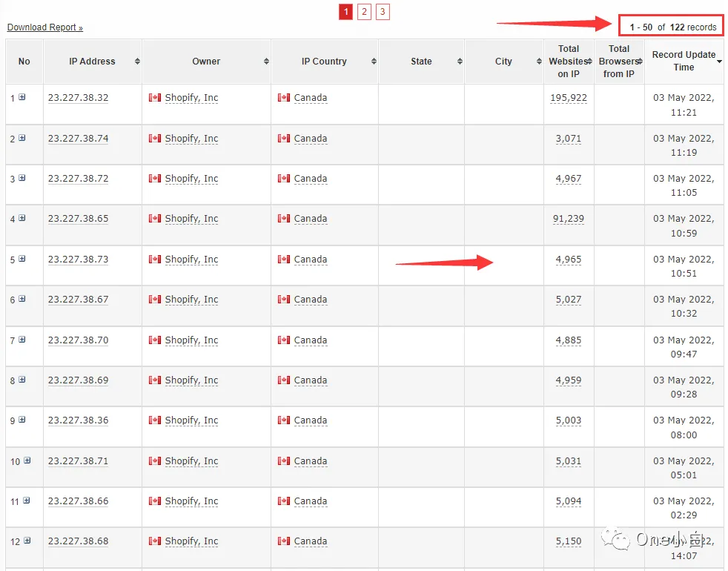Sort by State column arrows
This screenshot has width=728, height=571.
[460, 62]
